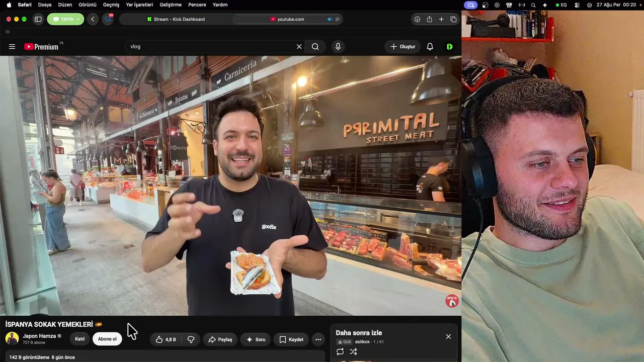Open the Düzen menu
The image size is (644, 362).
(65, 5)
